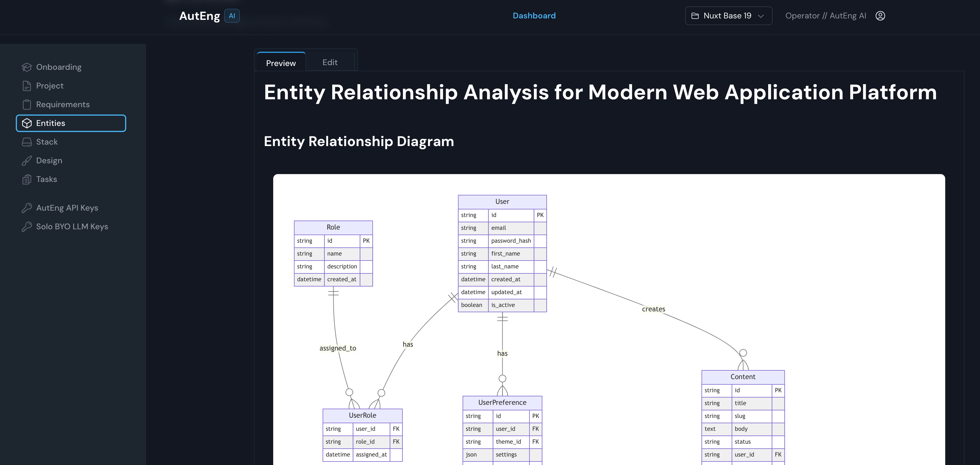Click the Requirements clipboard icon
This screenshot has width=980, height=465.
coord(27,105)
